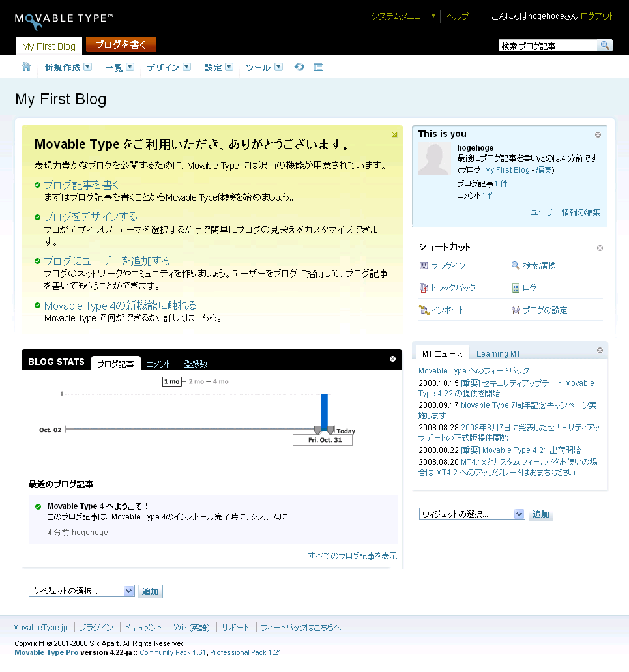Switch to the コメント stats tab
Viewport: 629px width, 672px height.
(x=158, y=364)
